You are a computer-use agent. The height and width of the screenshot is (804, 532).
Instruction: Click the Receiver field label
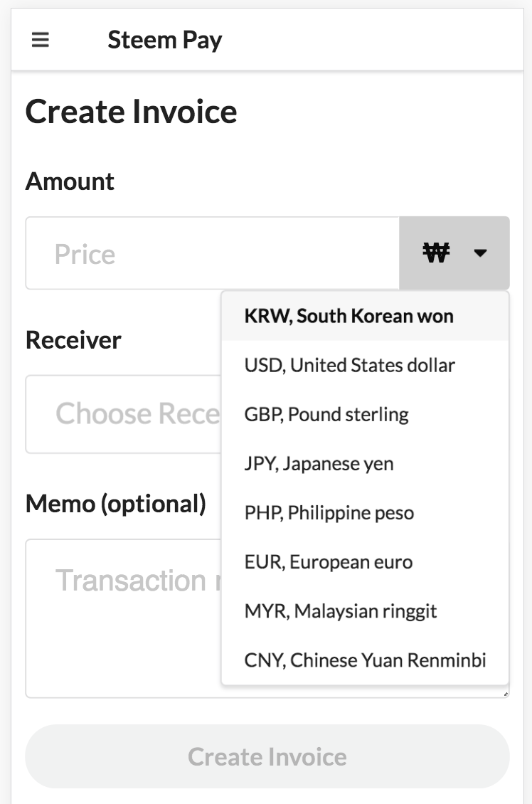pos(73,340)
